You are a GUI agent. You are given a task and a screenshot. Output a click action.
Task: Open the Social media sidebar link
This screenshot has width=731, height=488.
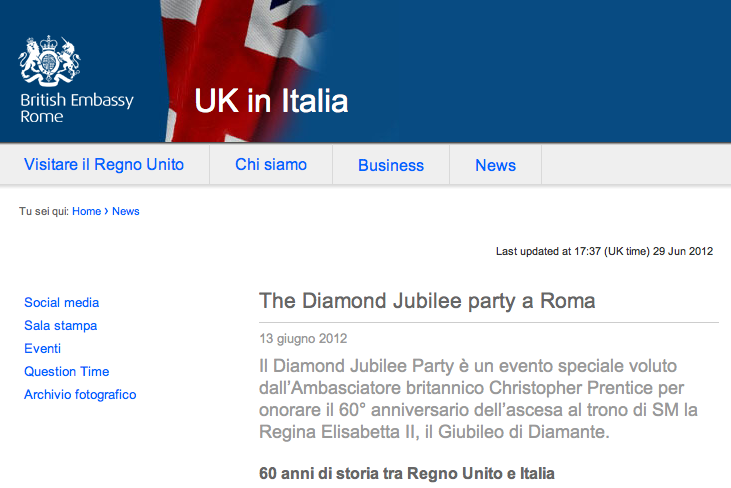click(x=62, y=302)
